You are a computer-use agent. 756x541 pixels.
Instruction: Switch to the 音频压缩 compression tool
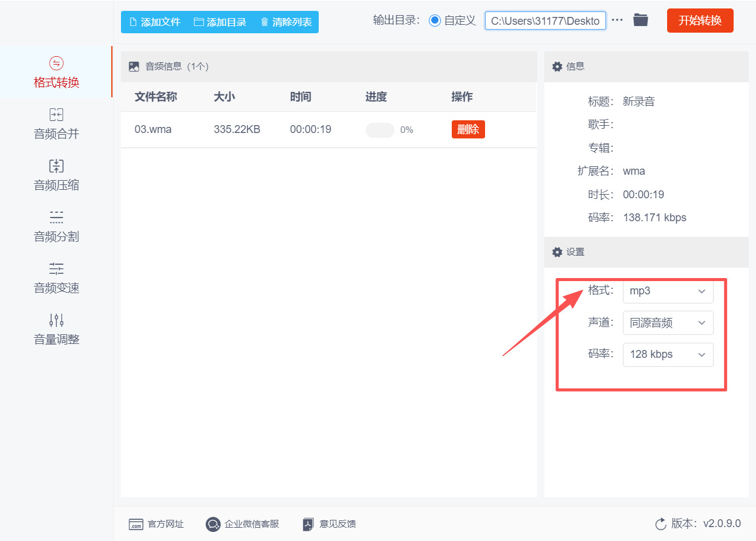click(x=56, y=174)
